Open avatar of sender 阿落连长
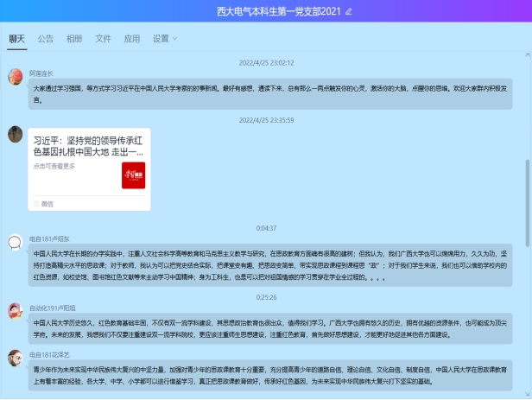 [16, 77]
